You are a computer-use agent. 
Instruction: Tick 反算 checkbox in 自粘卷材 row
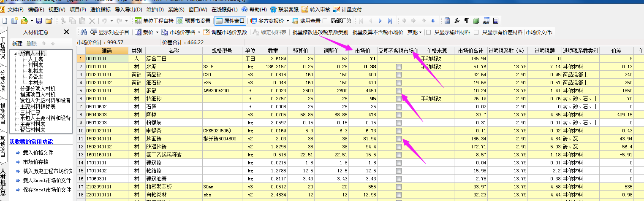pos(399,195)
